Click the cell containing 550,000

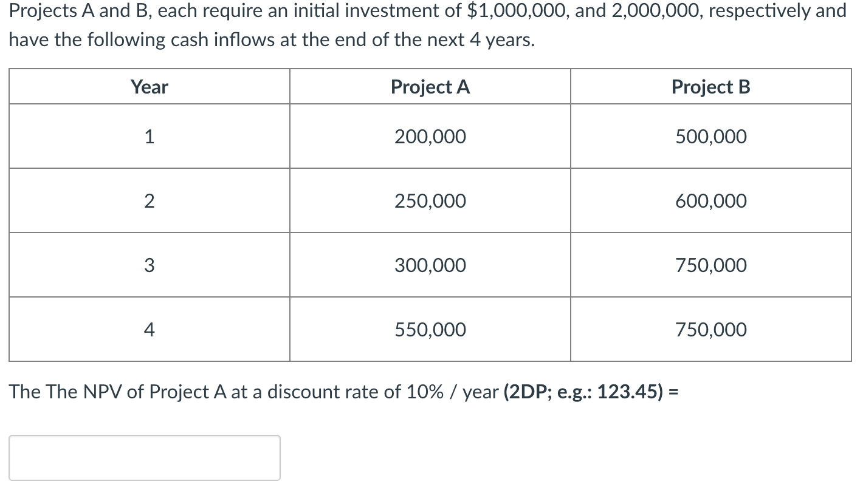[430, 329]
